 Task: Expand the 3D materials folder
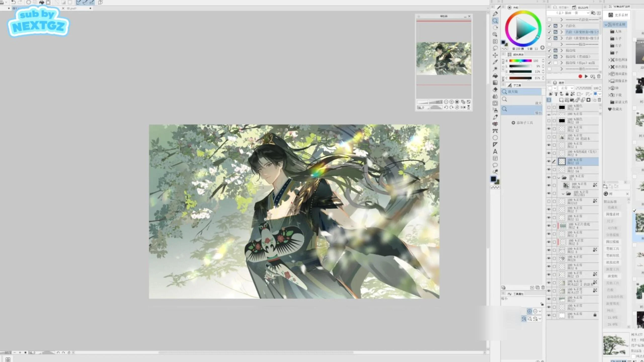pos(609,88)
